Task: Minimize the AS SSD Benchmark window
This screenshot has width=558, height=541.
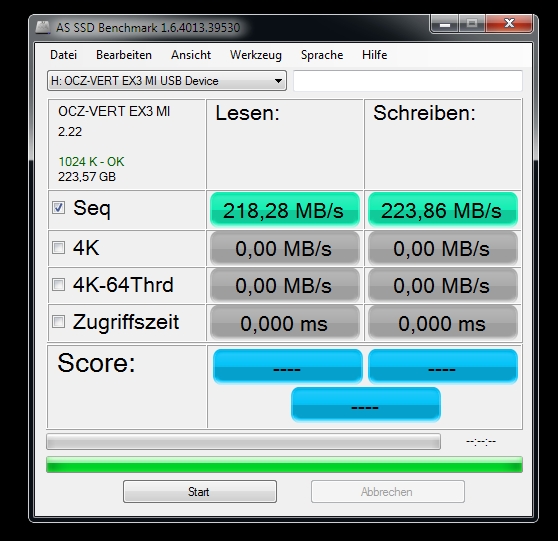Action: (x=445, y=24)
